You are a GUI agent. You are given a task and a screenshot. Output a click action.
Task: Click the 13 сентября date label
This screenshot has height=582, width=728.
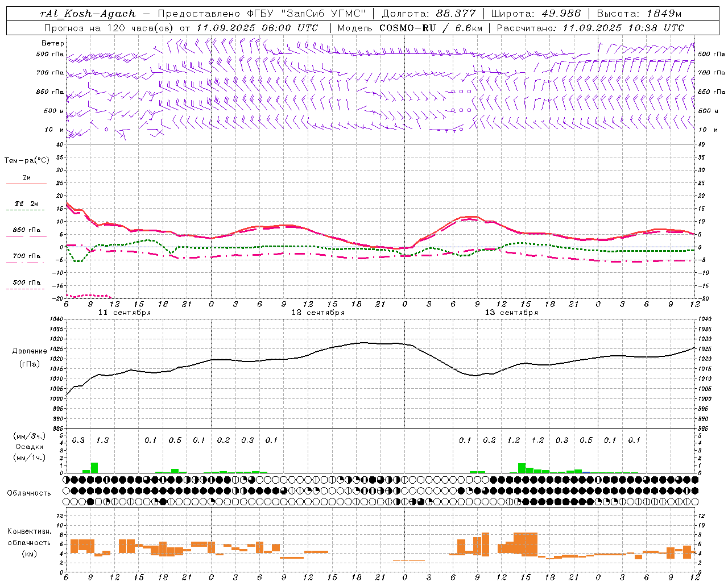point(511,313)
